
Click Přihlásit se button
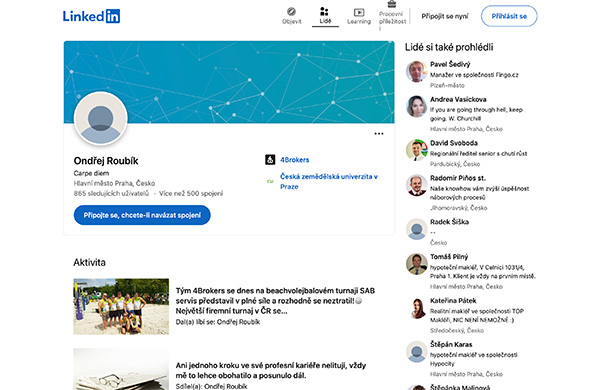click(x=509, y=16)
